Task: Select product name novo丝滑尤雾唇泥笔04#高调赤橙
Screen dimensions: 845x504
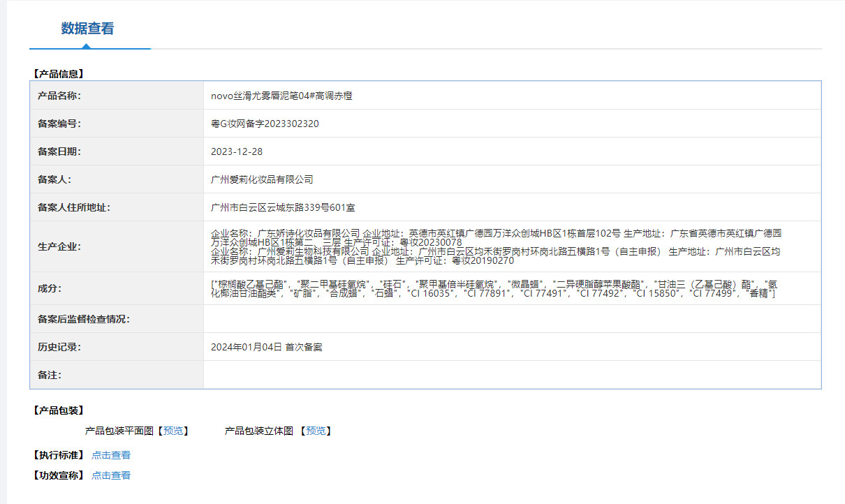Action: 281,96
